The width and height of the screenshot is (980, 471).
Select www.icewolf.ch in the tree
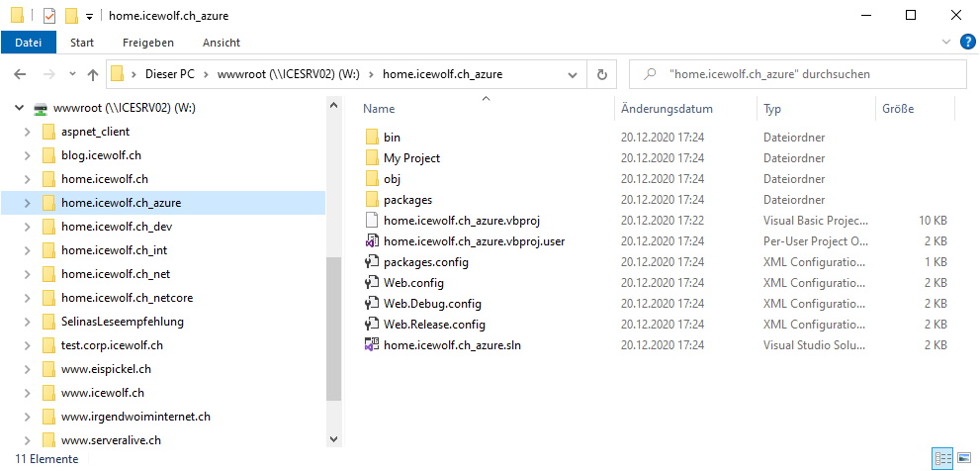point(103,394)
